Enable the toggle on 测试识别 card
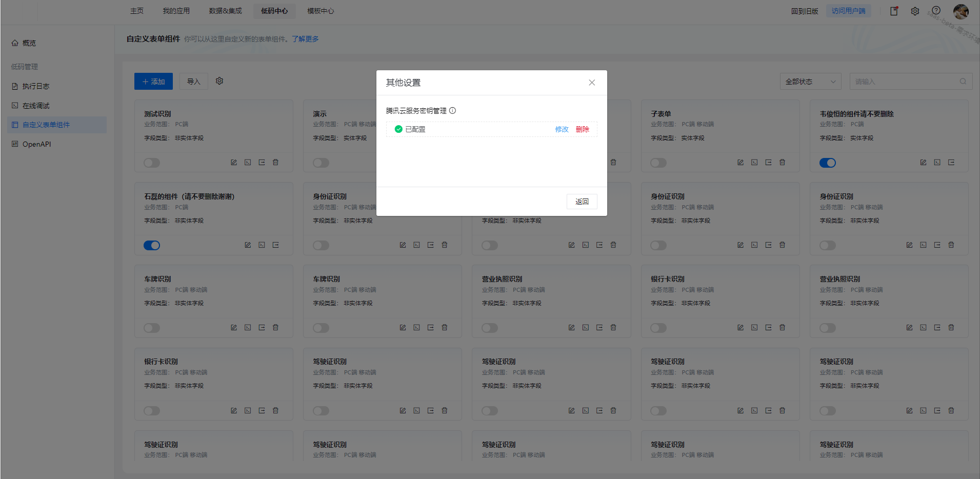 pos(152,163)
